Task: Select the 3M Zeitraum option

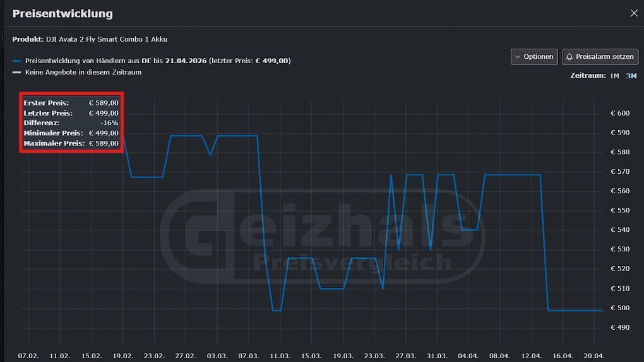Action: (631, 76)
